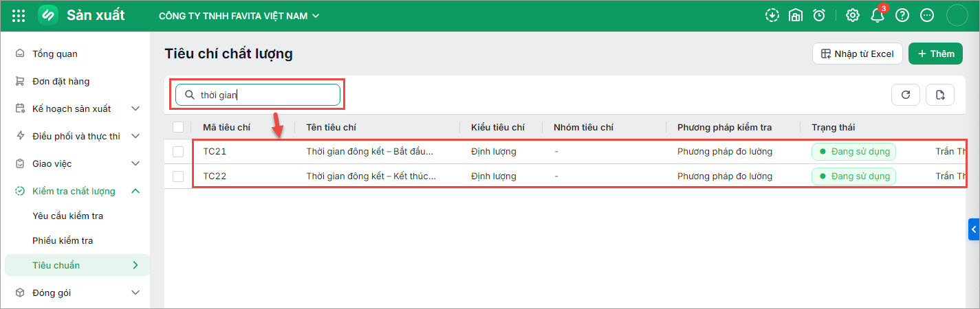Open the download icon in header
The height and width of the screenshot is (309, 980).
click(772, 15)
